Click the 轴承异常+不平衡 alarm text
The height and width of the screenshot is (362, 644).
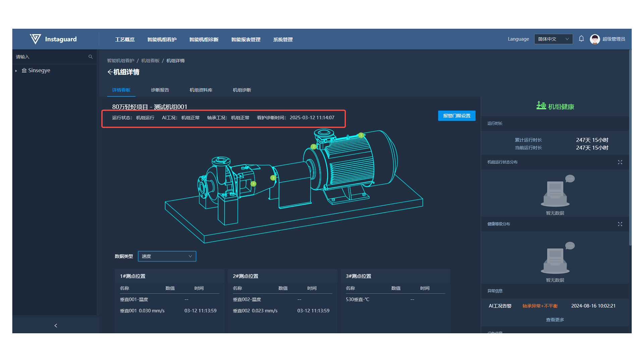coord(540,306)
